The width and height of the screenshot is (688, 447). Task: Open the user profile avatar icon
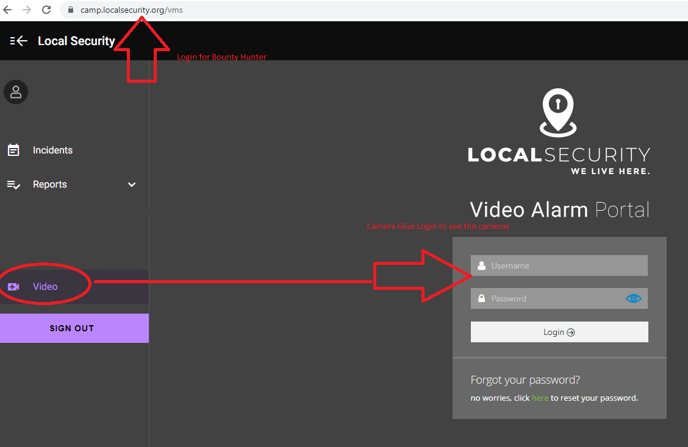click(x=16, y=92)
